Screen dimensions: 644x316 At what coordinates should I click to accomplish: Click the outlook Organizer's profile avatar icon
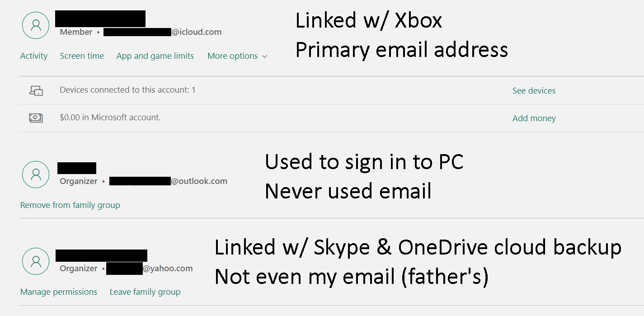(35, 175)
